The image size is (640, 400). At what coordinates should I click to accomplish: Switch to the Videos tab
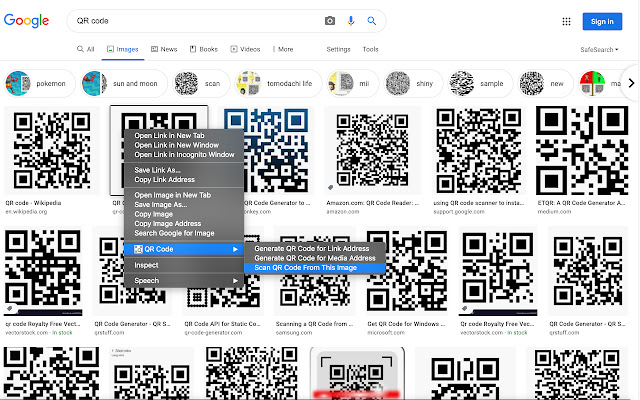(245, 49)
